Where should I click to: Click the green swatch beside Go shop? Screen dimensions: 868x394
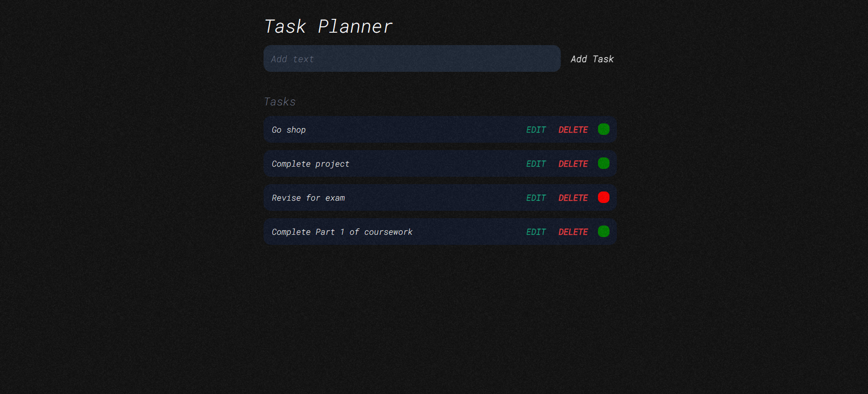(603, 129)
